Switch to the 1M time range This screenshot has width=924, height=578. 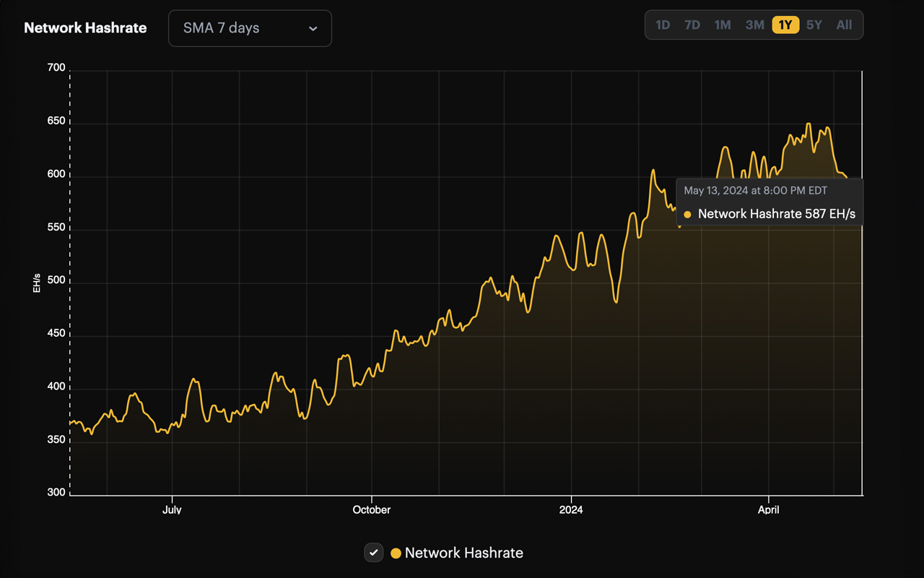(x=723, y=24)
